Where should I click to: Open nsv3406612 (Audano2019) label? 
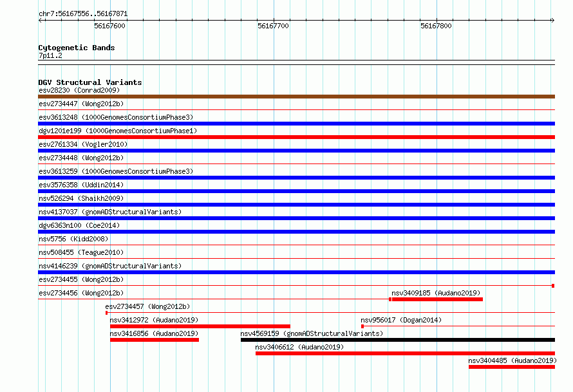tap(299, 347)
